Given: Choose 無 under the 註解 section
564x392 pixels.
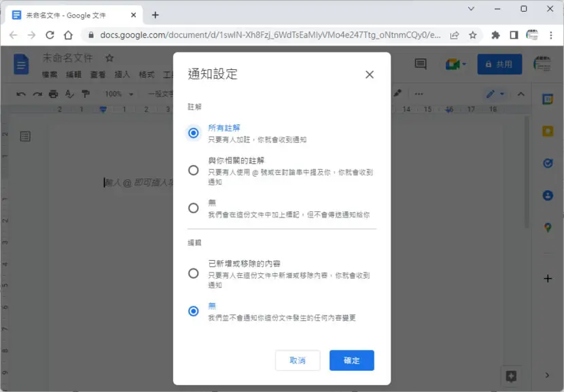Looking at the screenshot, I should (x=194, y=208).
